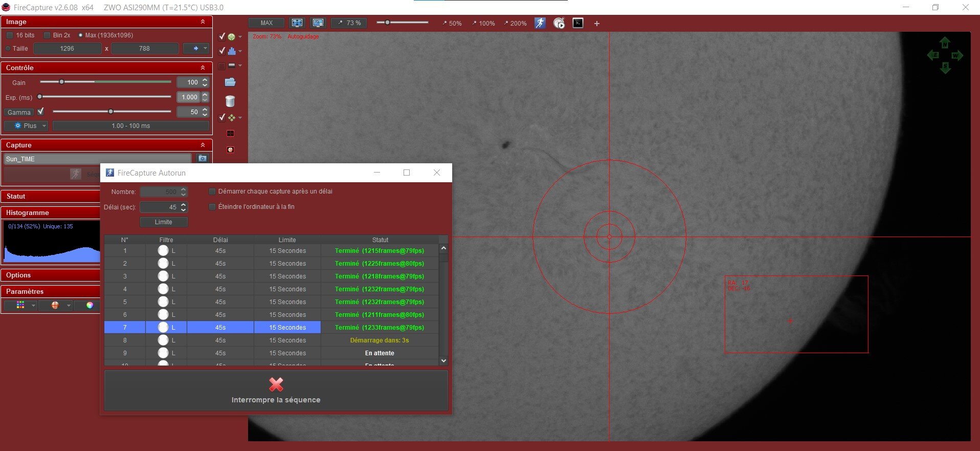This screenshot has width=980, height=451.
Task: Click the blue histogram bars icon
Action: [232, 51]
